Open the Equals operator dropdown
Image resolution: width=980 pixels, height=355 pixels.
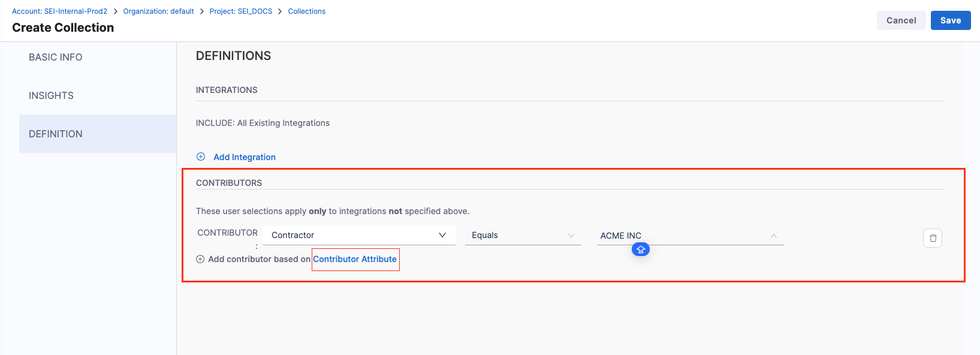(x=515, y=235)
